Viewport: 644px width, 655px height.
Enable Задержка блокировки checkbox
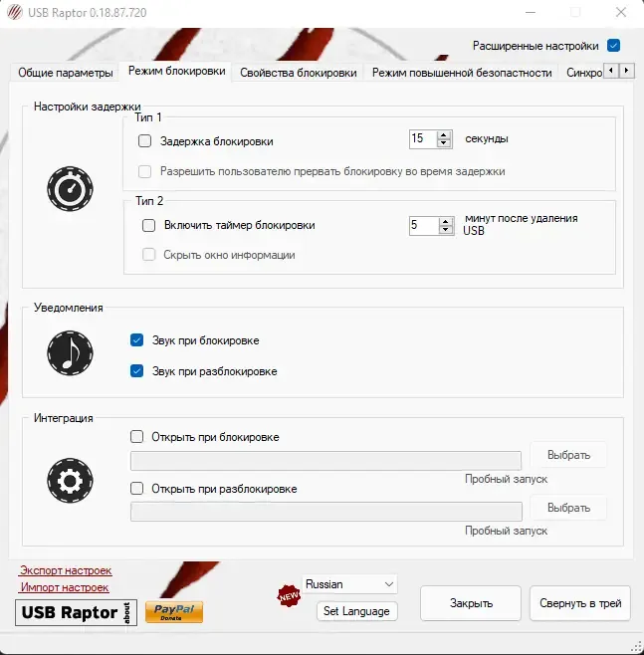(145, 140)
